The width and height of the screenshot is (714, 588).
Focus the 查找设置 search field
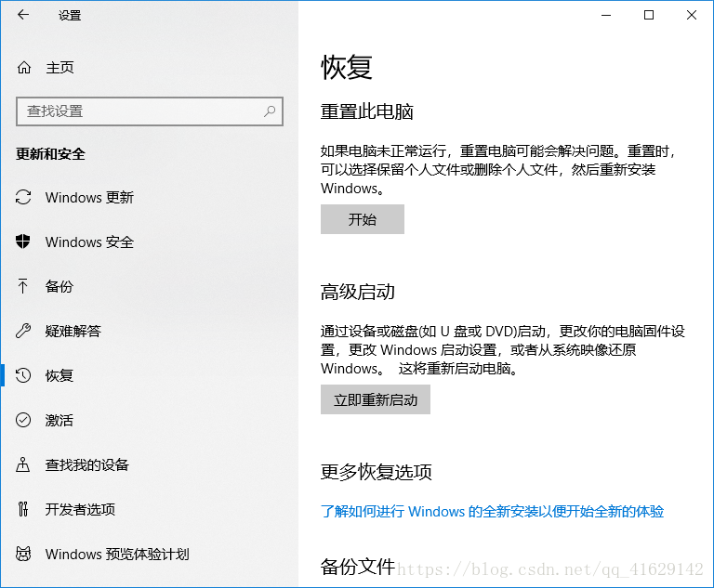point(150,111)
